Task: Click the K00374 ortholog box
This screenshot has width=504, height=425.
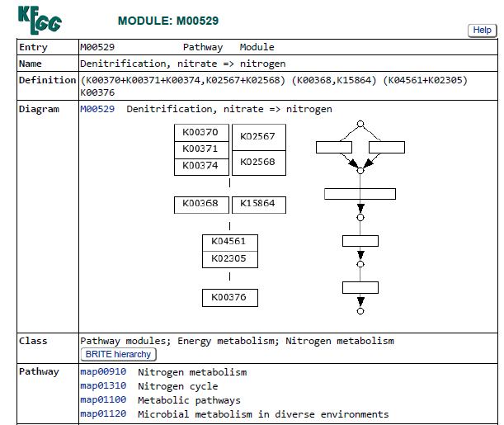Action: coord(202,166)
